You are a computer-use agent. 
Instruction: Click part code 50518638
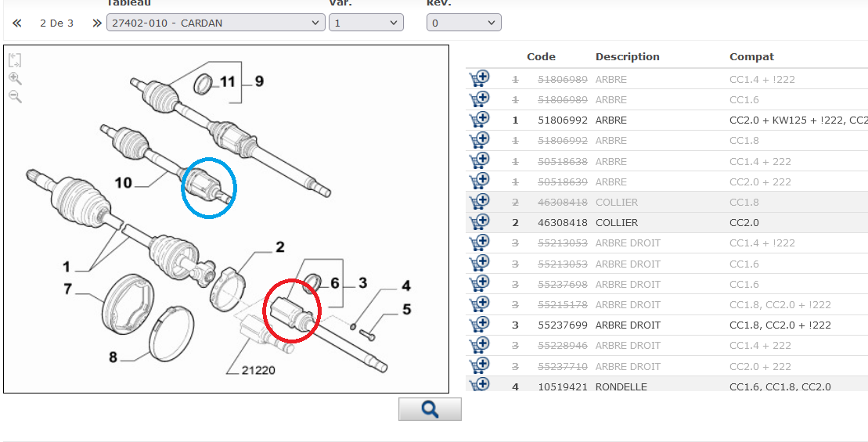[563, 161]
